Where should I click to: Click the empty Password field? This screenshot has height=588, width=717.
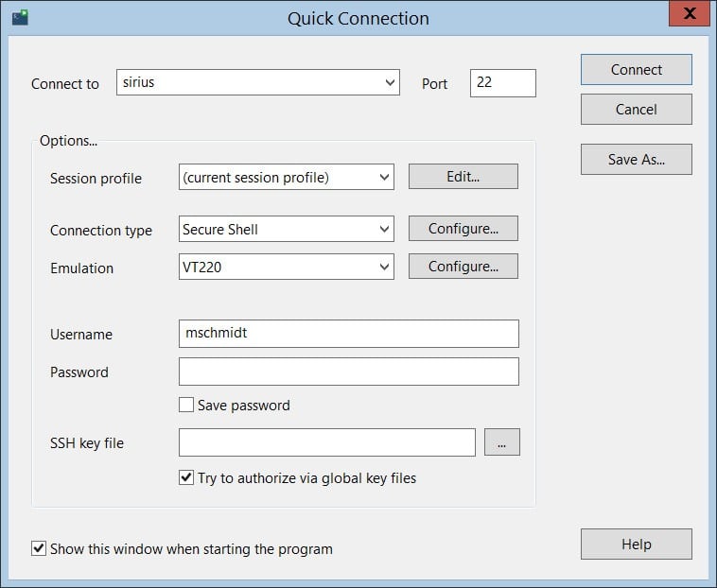point(348,372)
